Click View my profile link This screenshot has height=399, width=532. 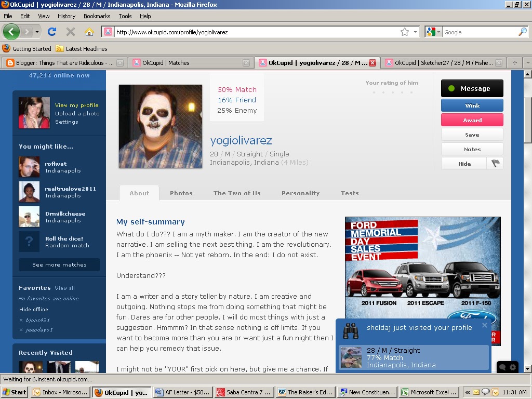coord(77,105)
